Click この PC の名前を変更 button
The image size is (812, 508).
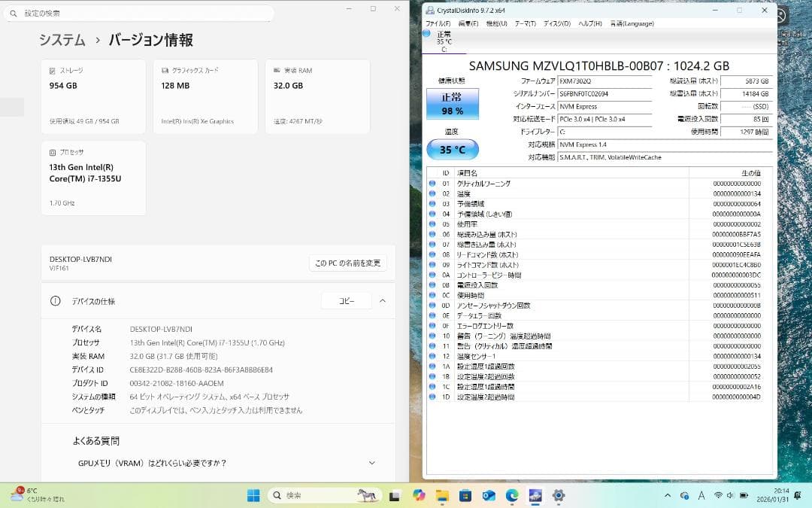coord(347,263)
